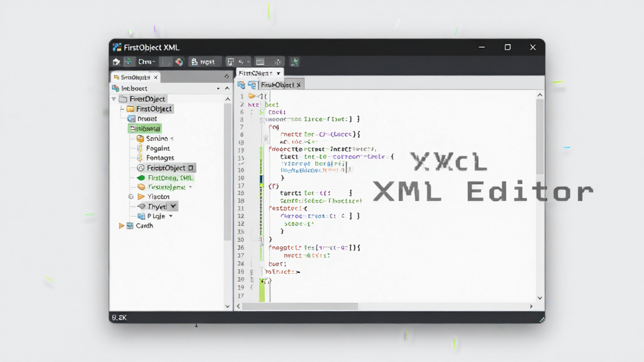Click the grid icon beside 'Candh'
The height and width of the screenshot is (362, 644).
[x=130, y=226]
